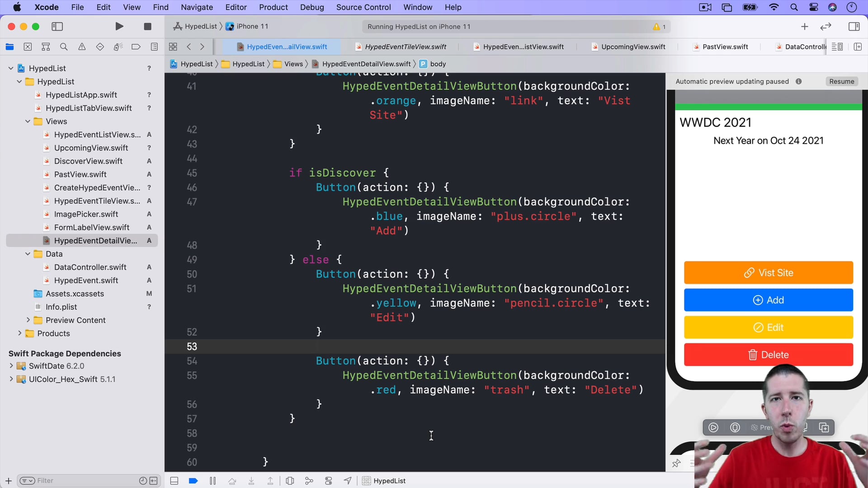Open the Editor menu
Image resolution: width=868 pixels, height=488 pixels.
[x=236, y=7]
